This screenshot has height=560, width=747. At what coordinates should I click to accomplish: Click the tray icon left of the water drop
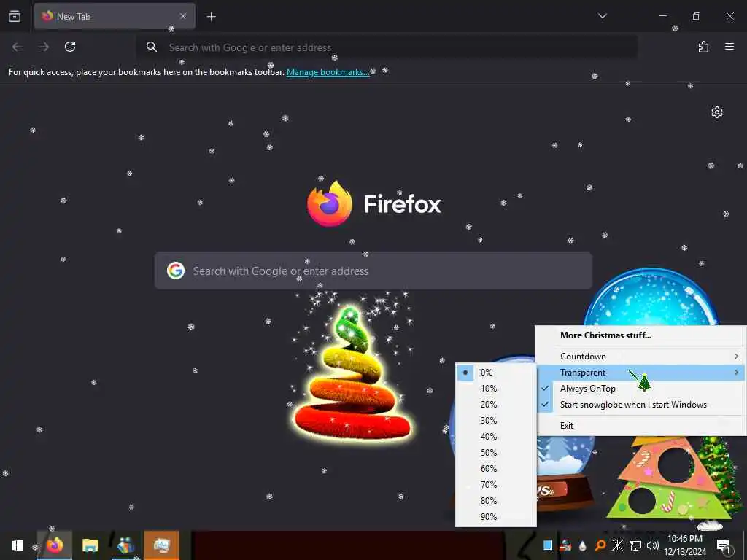pos(565,545)
